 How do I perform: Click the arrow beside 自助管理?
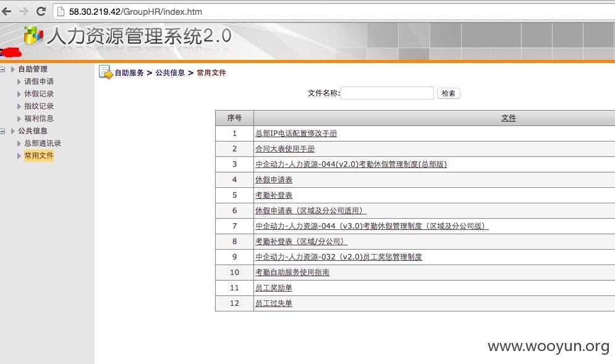point(12,69)
